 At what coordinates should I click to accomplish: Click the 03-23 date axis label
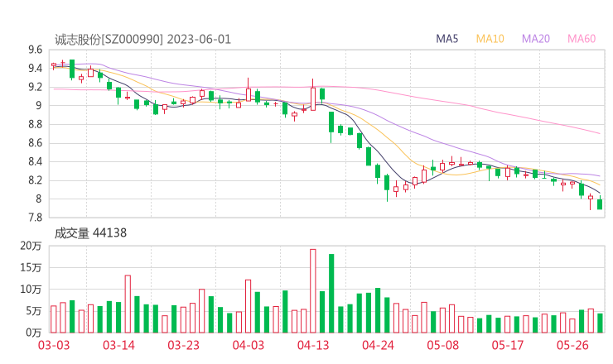[183, 345]
